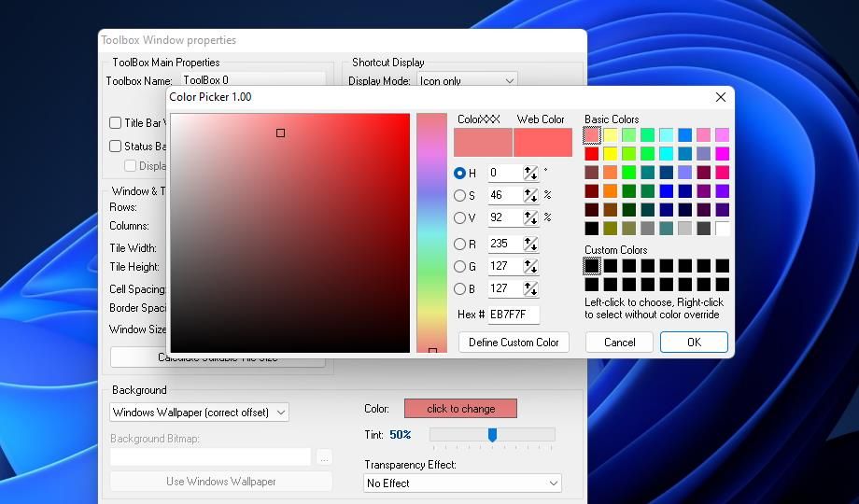Select the S saturation radio button
The image size is (859, 504).
click(x=459, y=196)
